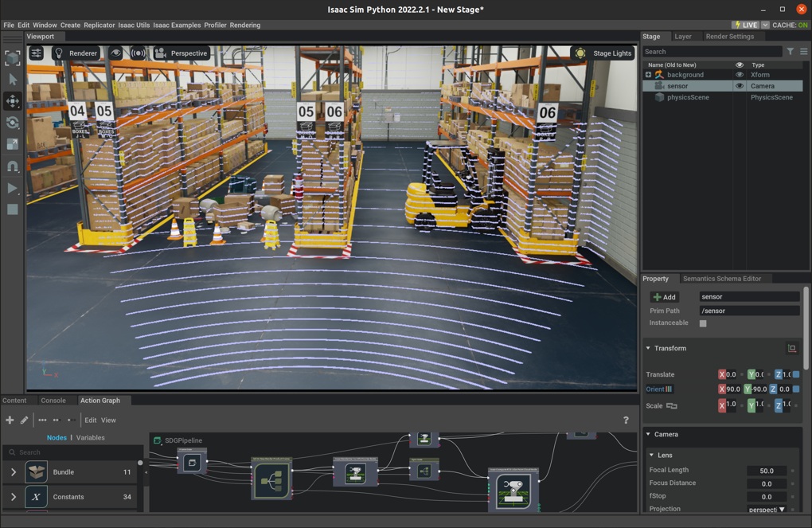812x528 pixels.
Task: Click the Orient rotation mode label
Action: [x=658, y=389]
